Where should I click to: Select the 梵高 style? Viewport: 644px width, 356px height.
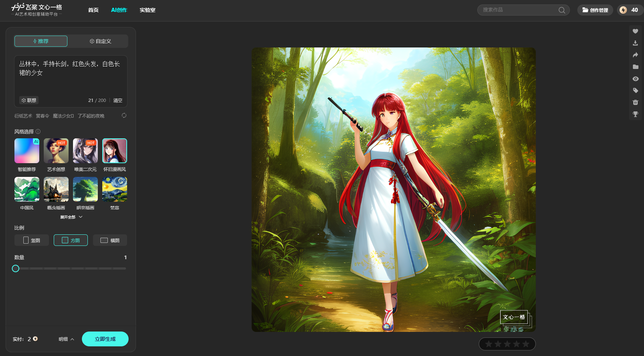click(114, 194)
